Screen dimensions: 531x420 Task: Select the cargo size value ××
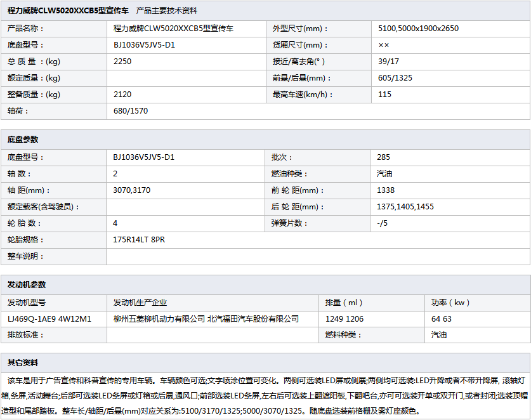[x=384, y=45]
